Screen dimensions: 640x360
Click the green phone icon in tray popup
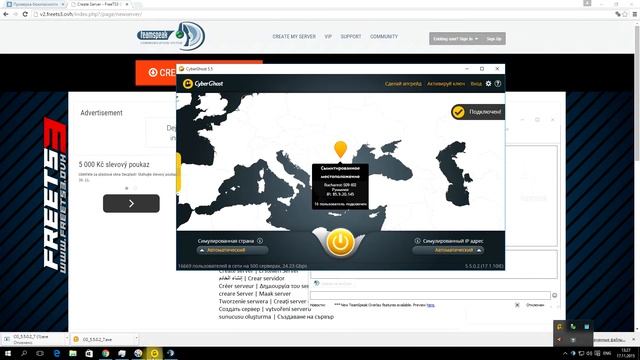(x=573, y=327)
